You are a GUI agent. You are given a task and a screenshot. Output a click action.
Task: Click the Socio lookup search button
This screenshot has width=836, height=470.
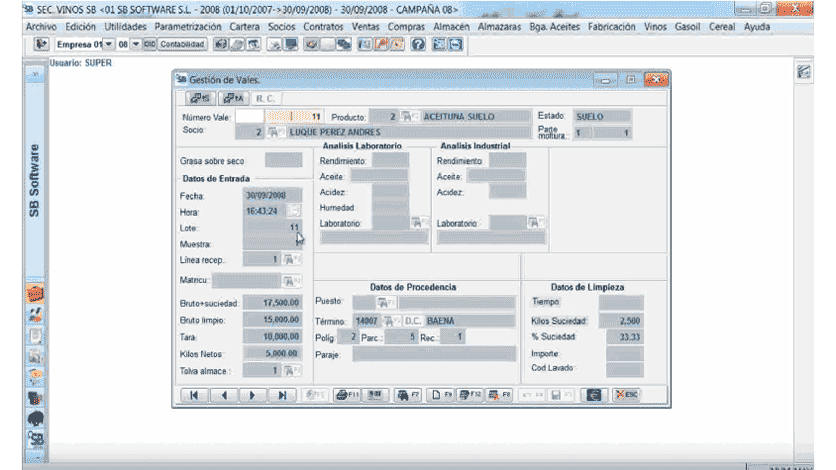[275, 131]
